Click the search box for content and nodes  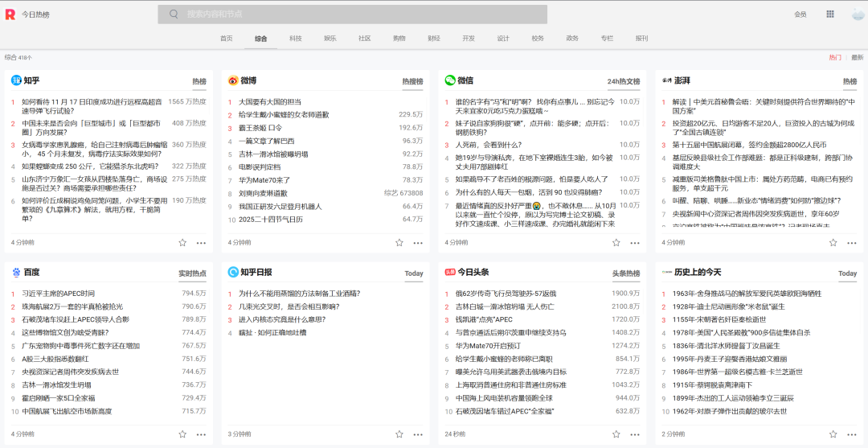point(354,14)
